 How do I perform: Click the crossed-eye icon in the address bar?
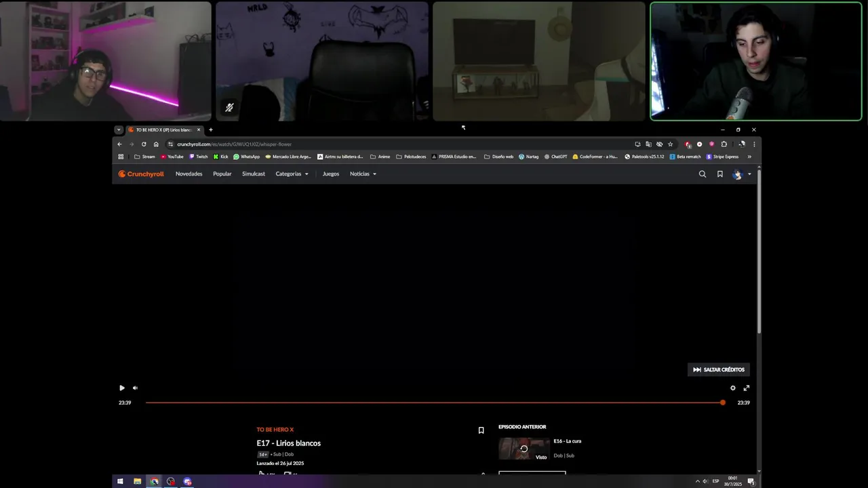click(x=659, y=144)
